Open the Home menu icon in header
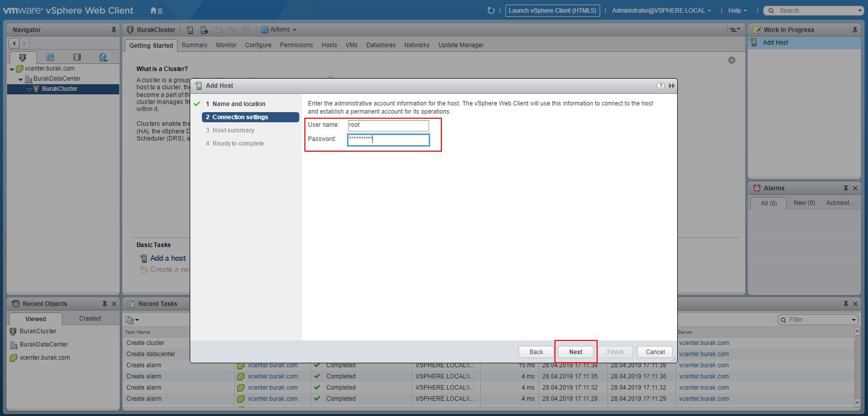The height and width of the screenshot is (416, 868). coord(156,10)
